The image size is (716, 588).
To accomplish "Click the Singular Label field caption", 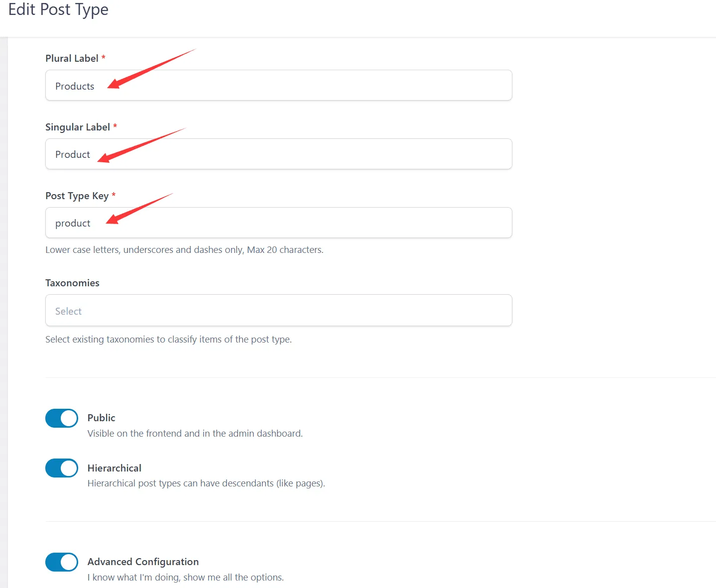I will [77, 127].
